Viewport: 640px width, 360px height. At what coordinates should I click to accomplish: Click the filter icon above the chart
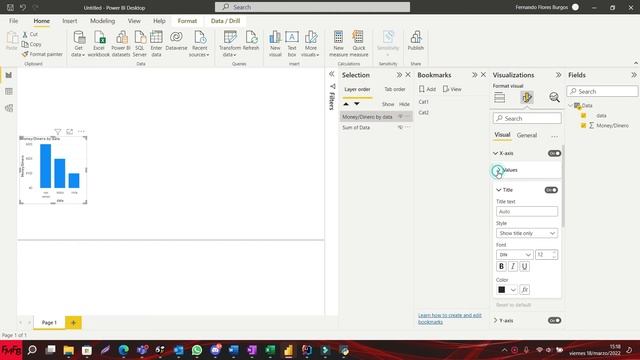58,131
